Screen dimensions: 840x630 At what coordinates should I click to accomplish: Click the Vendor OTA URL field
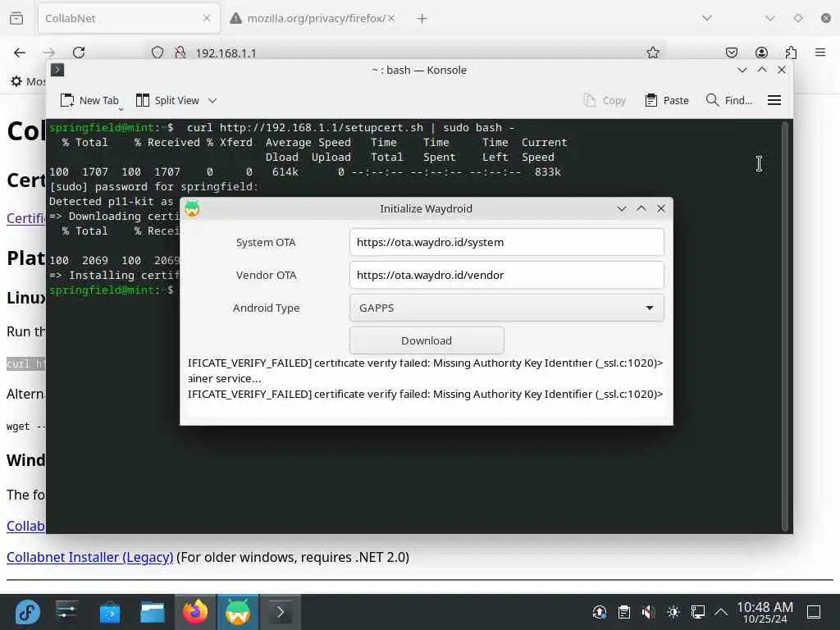pos(506,275)
